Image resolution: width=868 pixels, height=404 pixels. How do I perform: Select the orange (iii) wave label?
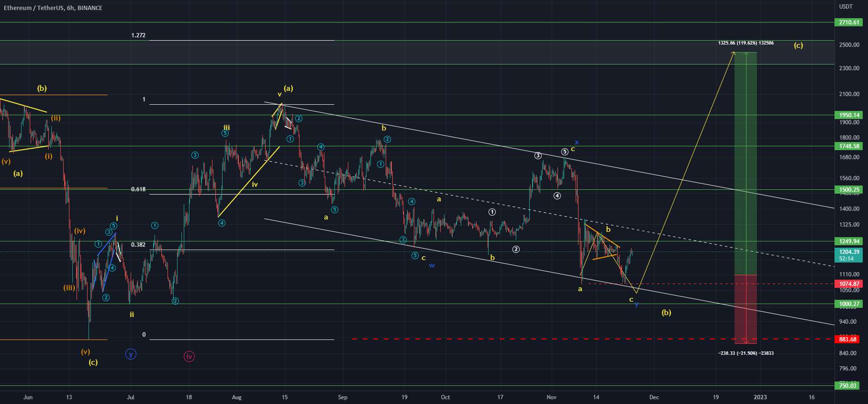[69, 288]
